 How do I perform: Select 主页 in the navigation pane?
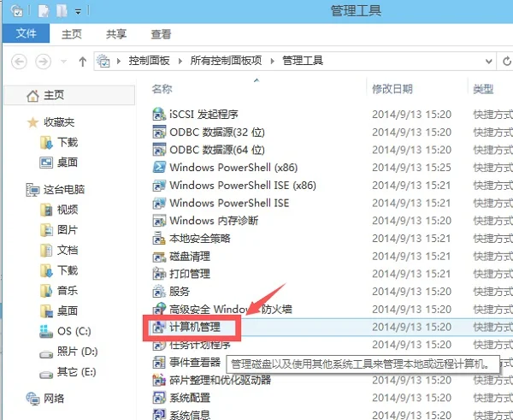(x=69, y=95)
